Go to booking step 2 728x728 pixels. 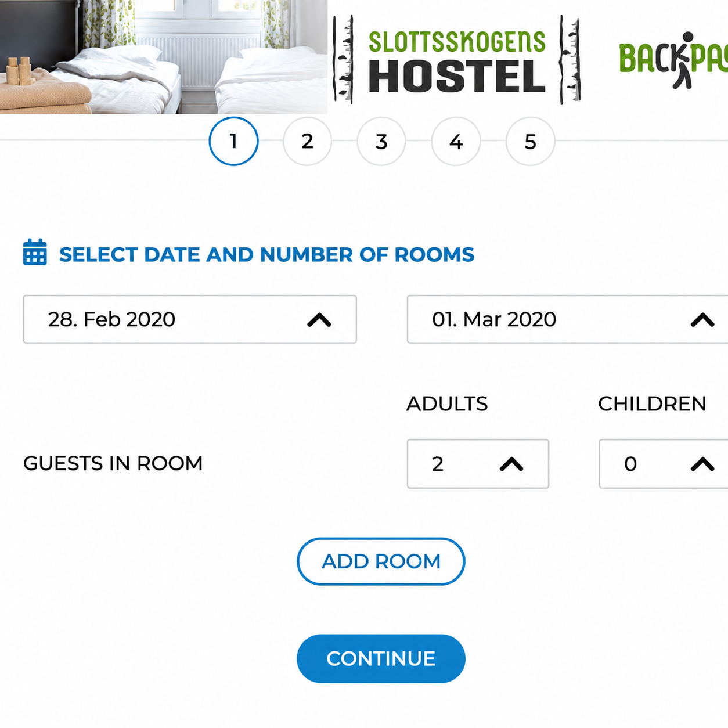307,141
